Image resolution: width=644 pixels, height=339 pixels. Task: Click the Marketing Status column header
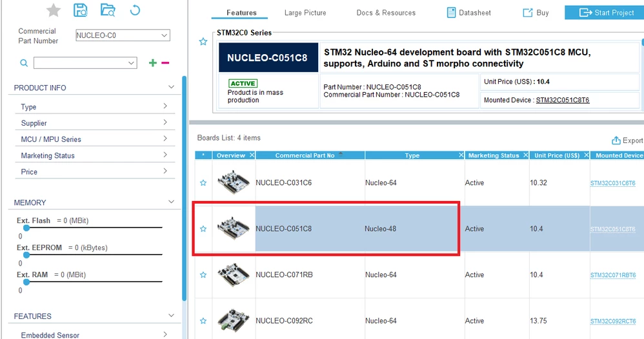[497, 155]
